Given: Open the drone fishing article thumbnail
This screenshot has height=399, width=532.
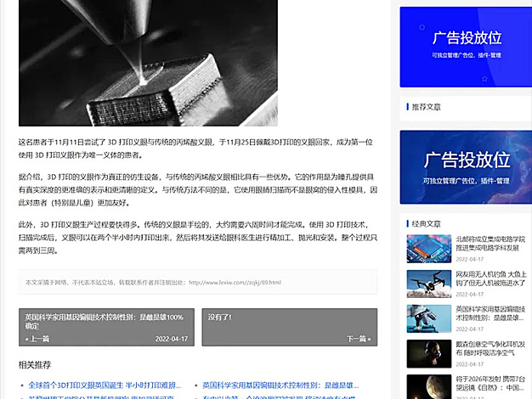Looking at the screenshot, I should pos(428,283).
